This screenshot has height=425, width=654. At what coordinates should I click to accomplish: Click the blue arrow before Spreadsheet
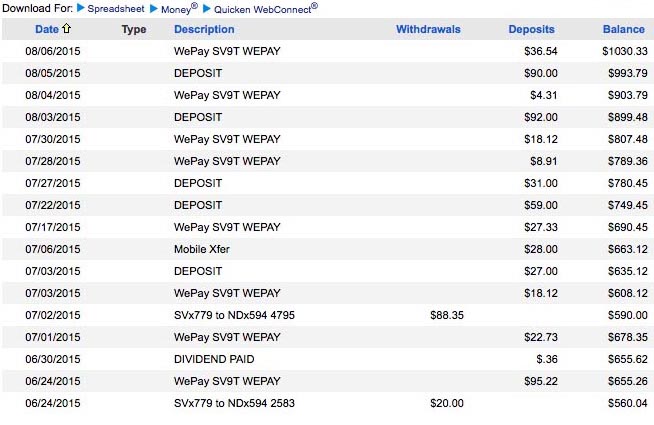[80, 8]
